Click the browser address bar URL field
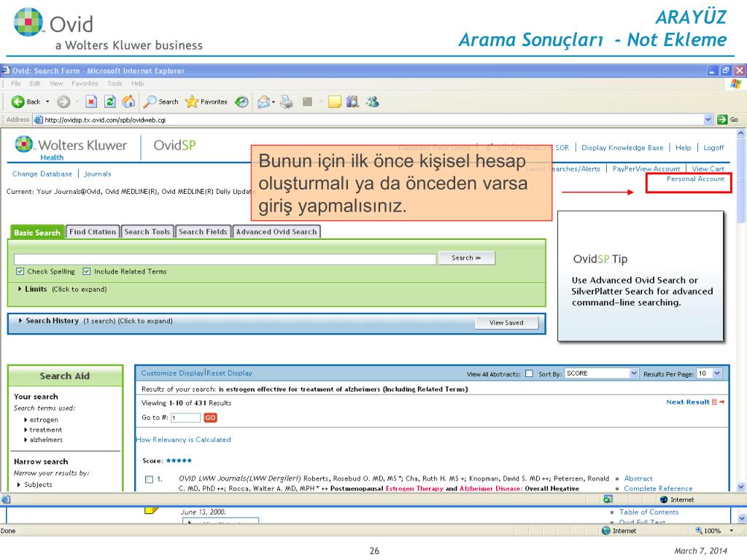The height and width of the screenshot is (560, 747). [373, 120]
